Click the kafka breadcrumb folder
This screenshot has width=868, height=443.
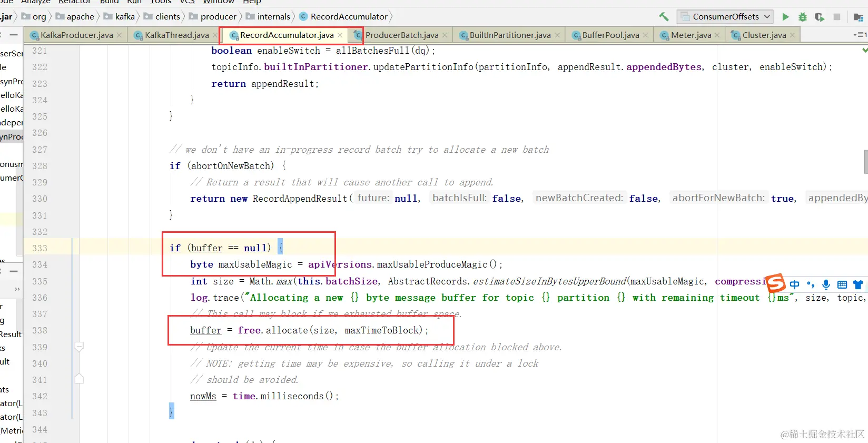(120, 17)
